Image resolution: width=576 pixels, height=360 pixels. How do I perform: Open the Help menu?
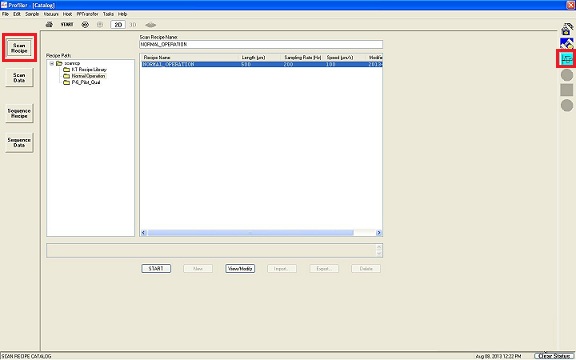122,14
